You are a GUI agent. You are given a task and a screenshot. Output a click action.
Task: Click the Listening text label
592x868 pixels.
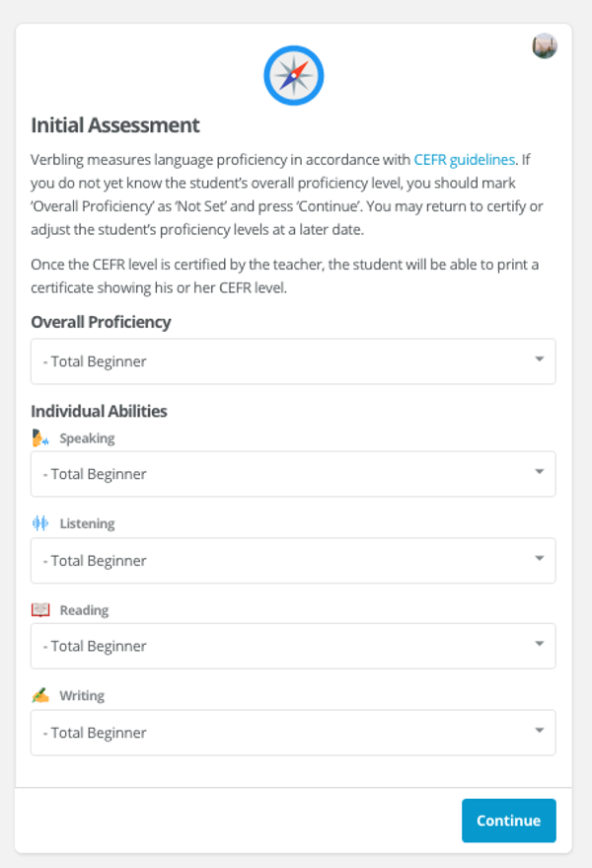[x=87, y=523]
